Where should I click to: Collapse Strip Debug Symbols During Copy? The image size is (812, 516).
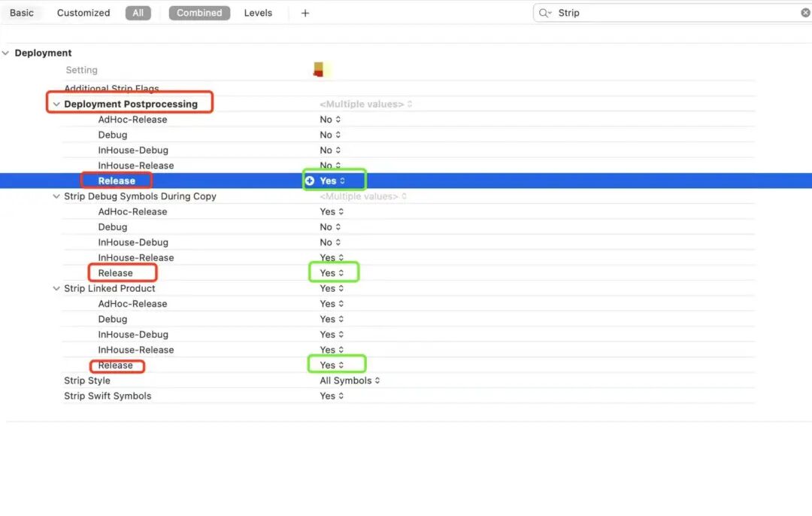coord(56,196)
